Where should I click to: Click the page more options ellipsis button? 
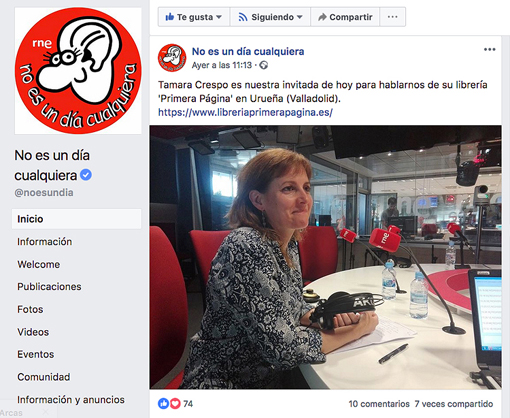(392, 17)
